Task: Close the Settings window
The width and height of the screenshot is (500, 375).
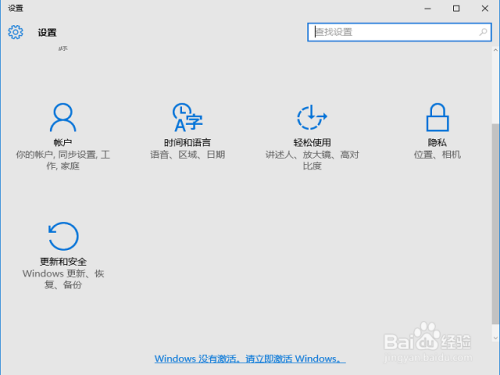Action: [x=485, y=8]
